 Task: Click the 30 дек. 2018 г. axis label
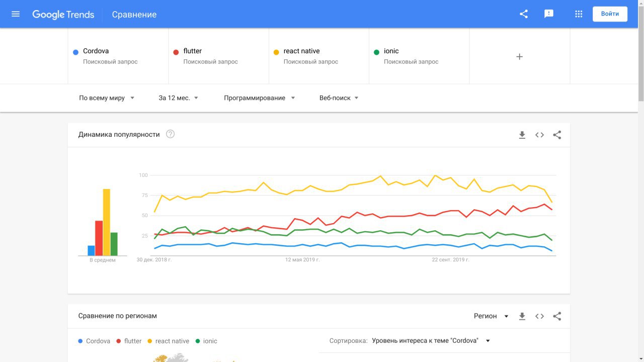coord(154,260)
